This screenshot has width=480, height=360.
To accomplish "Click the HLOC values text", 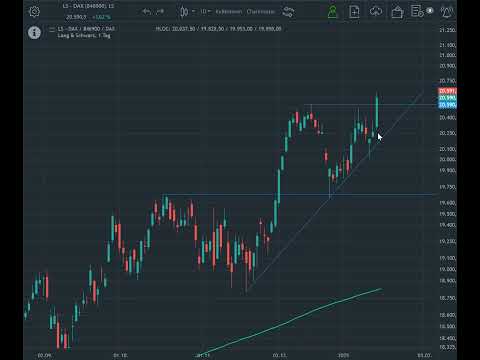I will click(218, 29).
